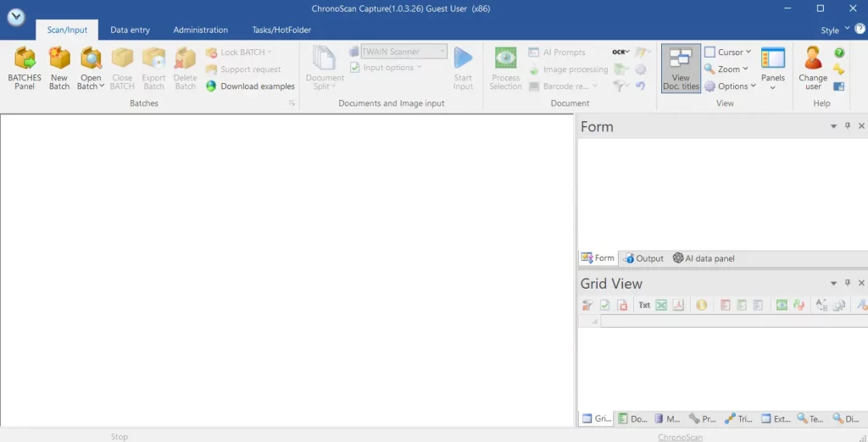868x442 pixels.
Task: Click the PDF export icon in Grid View
Action: pyautogui.click(x=678, y=305)
